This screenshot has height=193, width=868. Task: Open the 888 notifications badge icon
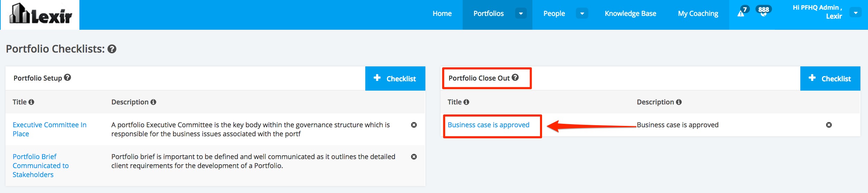[763, 11]
